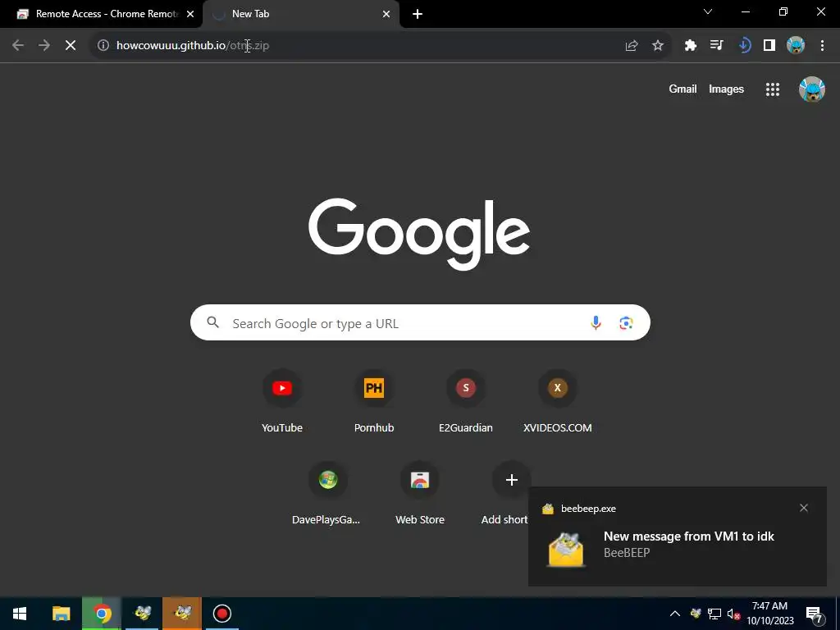840x630 pixels.
Task: Focus the Google search box
Action: click(420, 322)
